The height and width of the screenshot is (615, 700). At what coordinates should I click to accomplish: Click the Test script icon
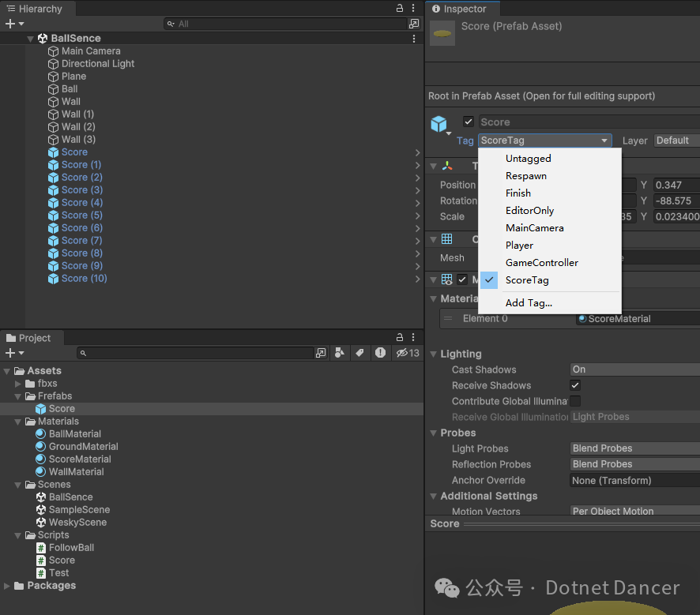tap(40, 572)
